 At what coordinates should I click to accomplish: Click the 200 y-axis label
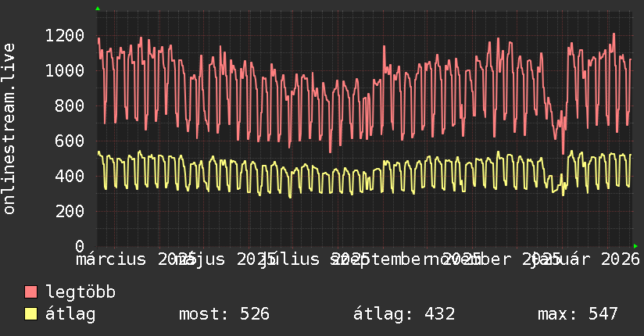point(70,211)
